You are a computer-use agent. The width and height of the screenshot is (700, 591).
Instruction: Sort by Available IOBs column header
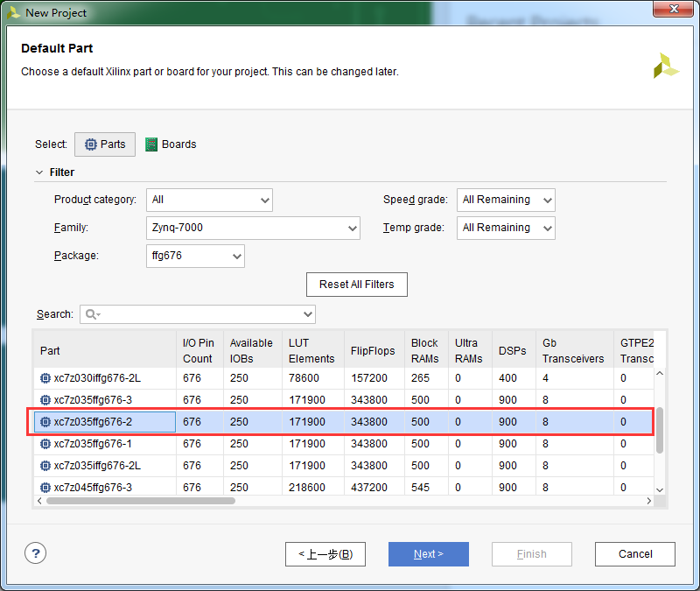click(253, 351)
